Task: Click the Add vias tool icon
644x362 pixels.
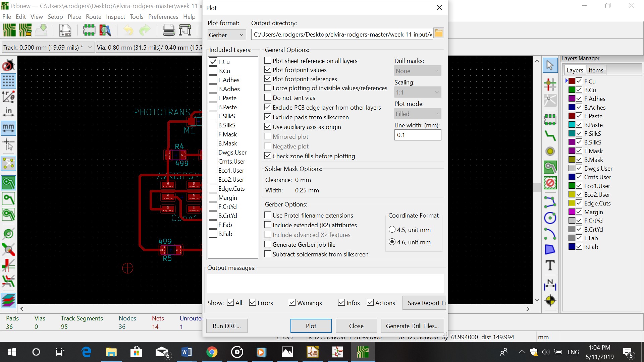Action: pos(550,152)
